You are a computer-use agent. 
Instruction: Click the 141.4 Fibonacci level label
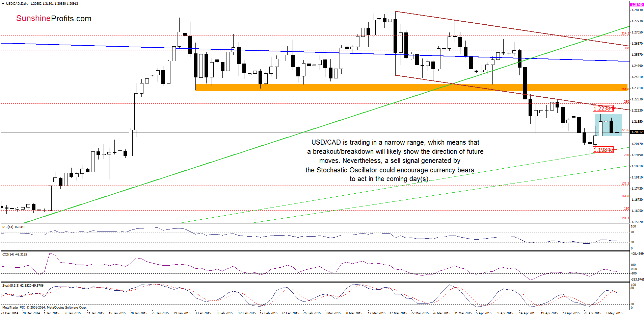click(x=625, y=218)
